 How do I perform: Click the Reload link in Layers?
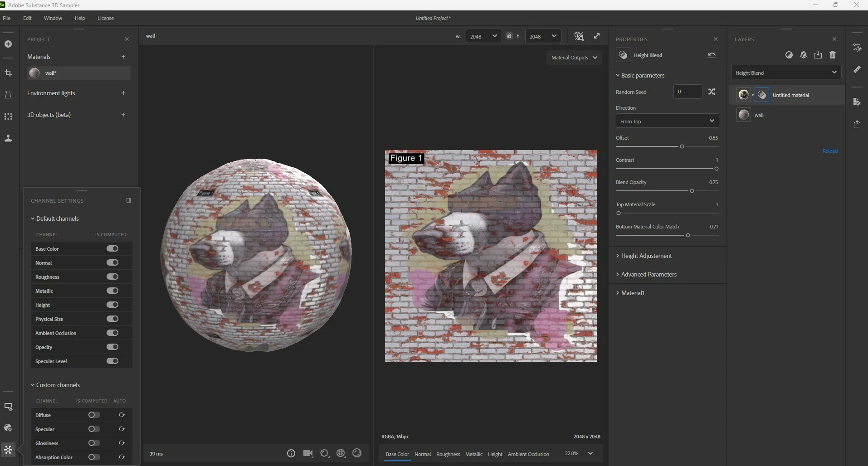point(830,151)
